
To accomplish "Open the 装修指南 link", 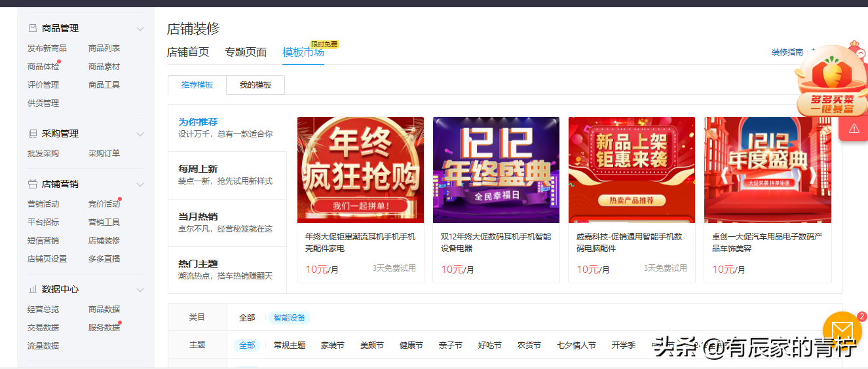I will (787, 52).
